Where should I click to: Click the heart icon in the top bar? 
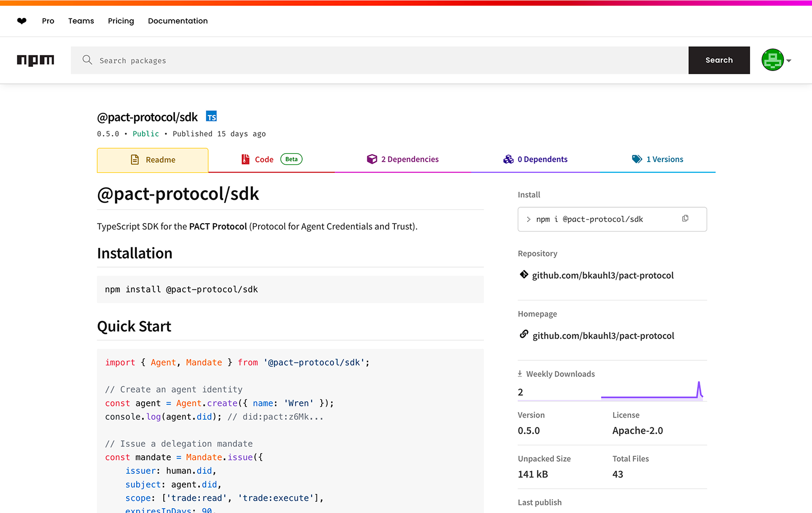tap(22, 21)
